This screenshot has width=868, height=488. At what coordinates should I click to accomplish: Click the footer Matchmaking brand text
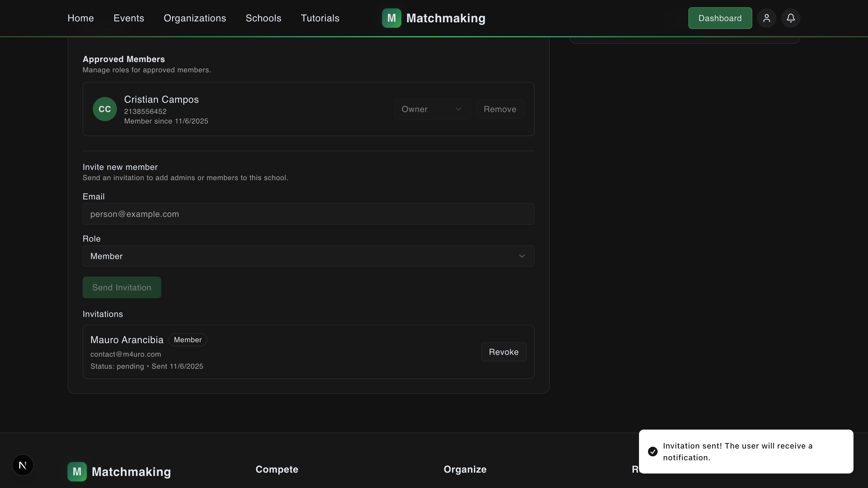coord(131,472)
